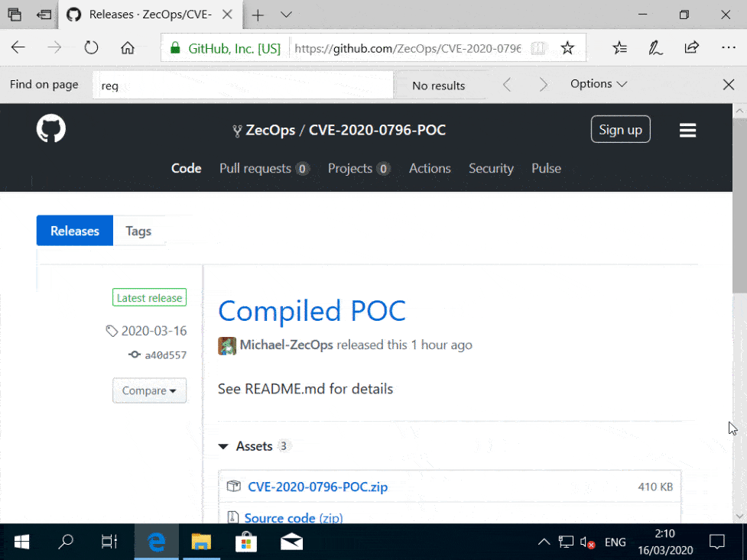Click the Sign up button
The height and width of the screenshot is (560, 747).
tap(620, 129)
